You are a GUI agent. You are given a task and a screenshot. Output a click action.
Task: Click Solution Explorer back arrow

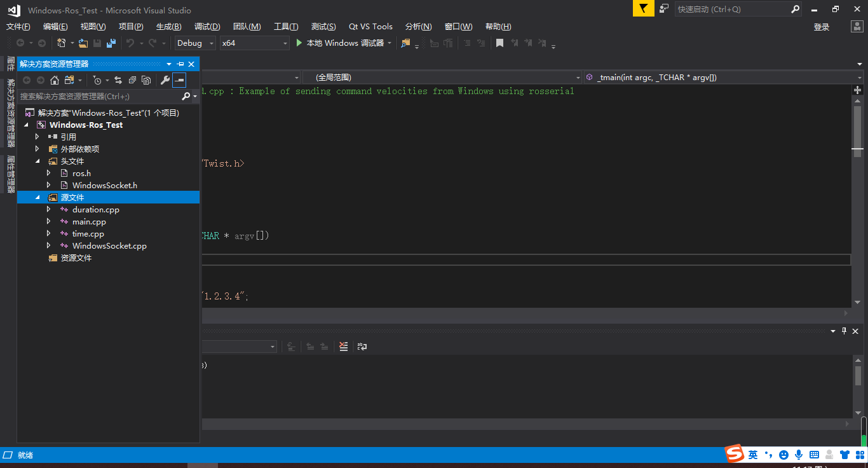[x=27, y=80]
